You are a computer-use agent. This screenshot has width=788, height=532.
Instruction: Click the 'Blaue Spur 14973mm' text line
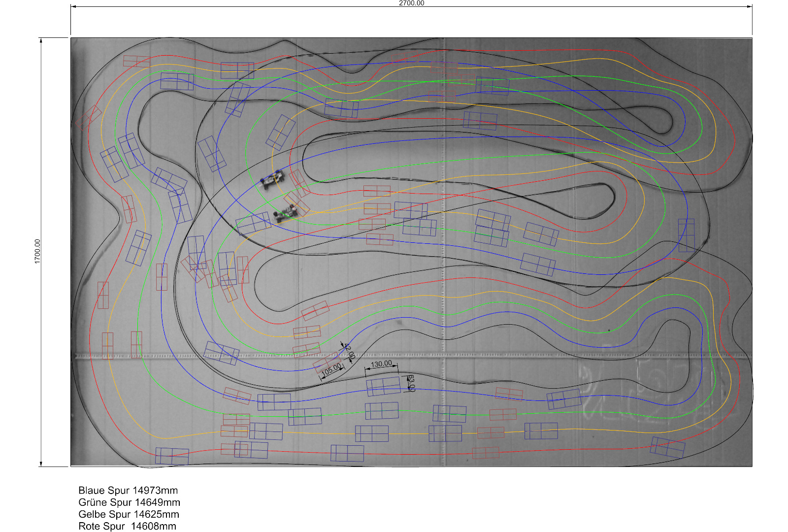click(128, 491)
